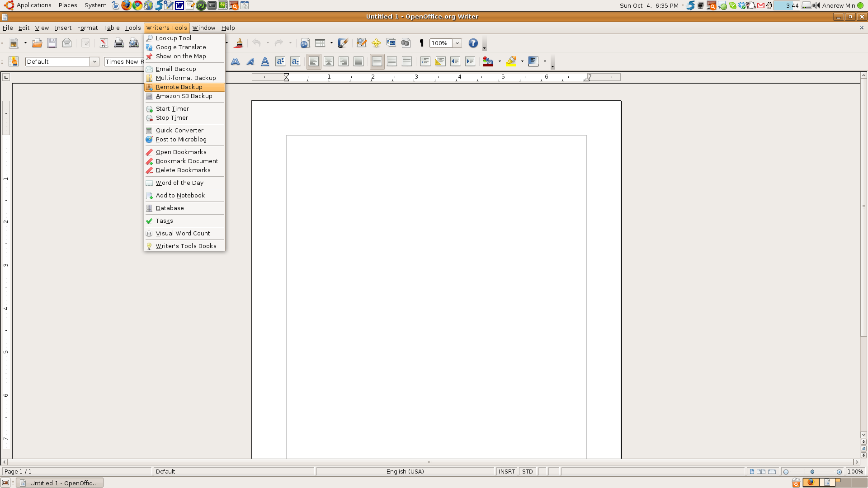The width and height of the screenshot is (868, 488).
Task: Choose Visual Word Count menu item
Action: 183,234
